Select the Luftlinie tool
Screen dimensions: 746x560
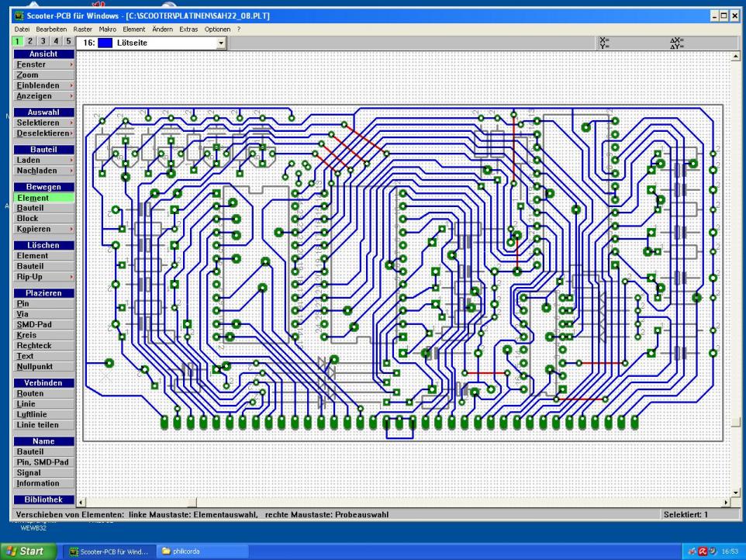point(32,414)
